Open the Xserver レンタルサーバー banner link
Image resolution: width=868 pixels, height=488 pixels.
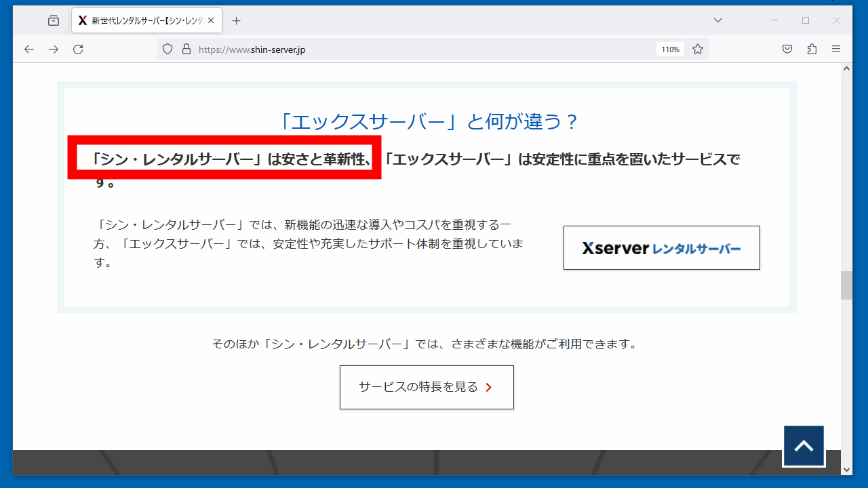(x=661, y=248)
